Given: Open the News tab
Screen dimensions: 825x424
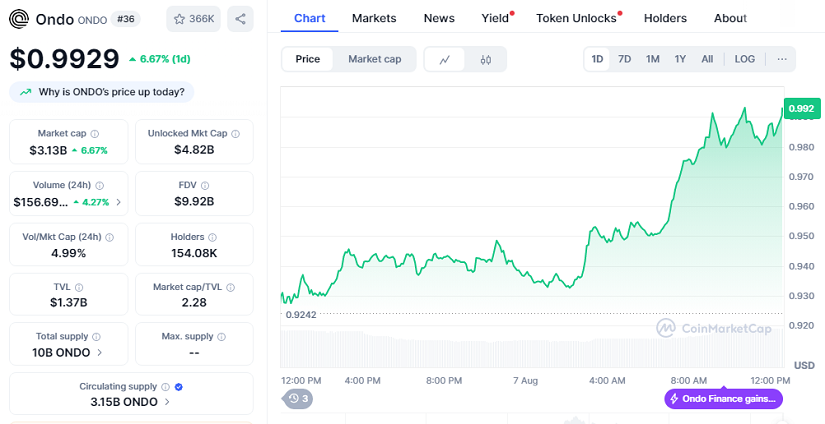Looking at the screenshot, I should (x=439, y=18).
